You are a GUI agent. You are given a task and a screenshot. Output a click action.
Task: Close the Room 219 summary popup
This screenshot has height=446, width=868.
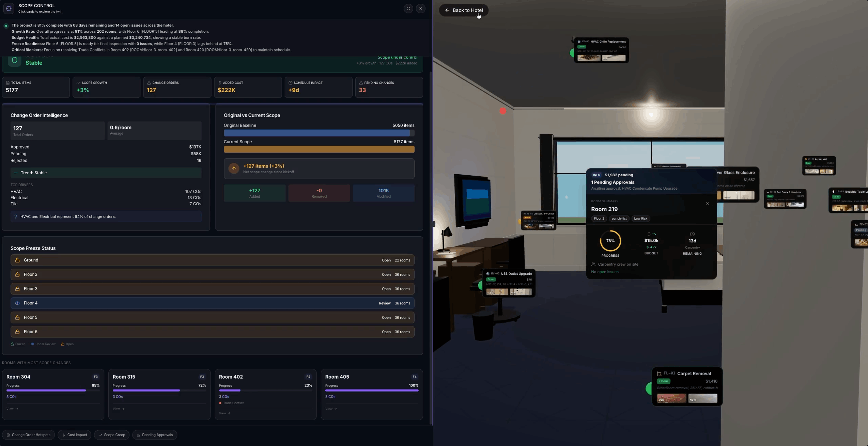pos(708,203)
